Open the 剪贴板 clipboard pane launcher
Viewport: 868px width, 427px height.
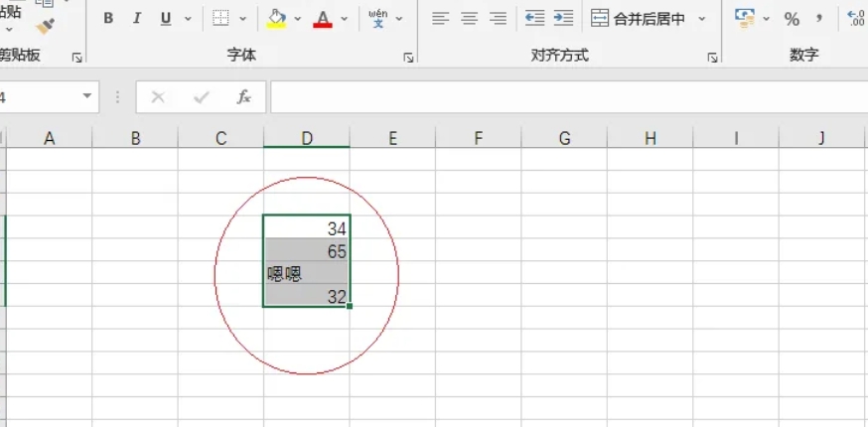76,57
